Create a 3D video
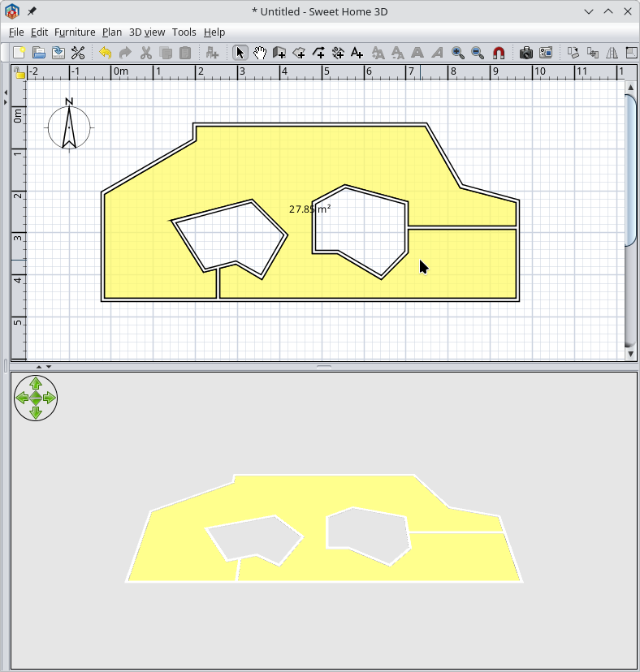Screen dimensions: 640x672 pyautogui.click(x=546, y=53)
